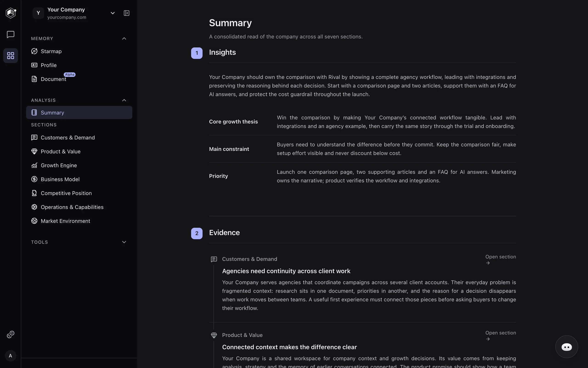
Task: Open Customers & Demand in sidebar
Action: point(79,138)
